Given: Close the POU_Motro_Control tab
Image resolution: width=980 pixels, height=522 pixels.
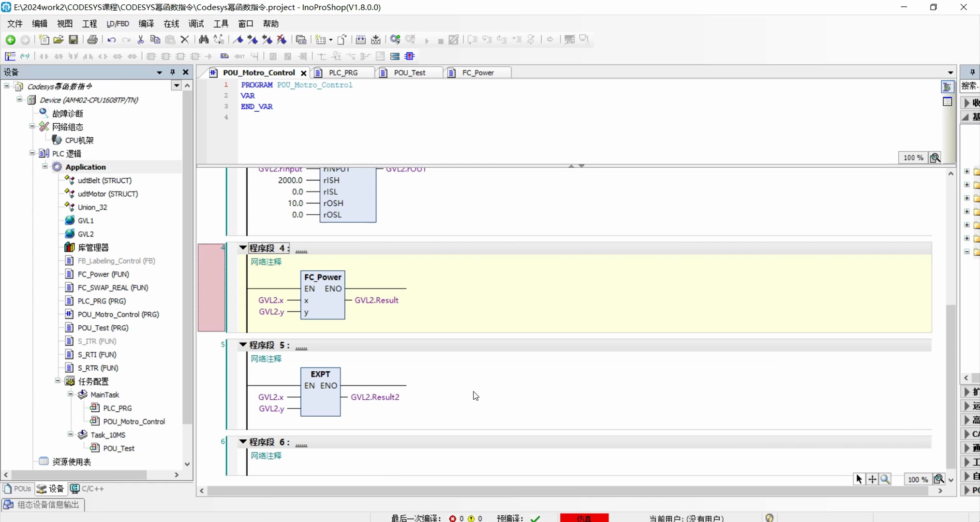Looking at the screenshot, I should [304, 73].
